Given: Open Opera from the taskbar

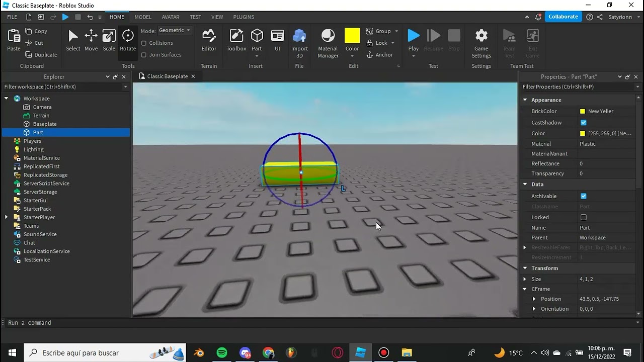Looking at the screenshot, I should [338, 353].
